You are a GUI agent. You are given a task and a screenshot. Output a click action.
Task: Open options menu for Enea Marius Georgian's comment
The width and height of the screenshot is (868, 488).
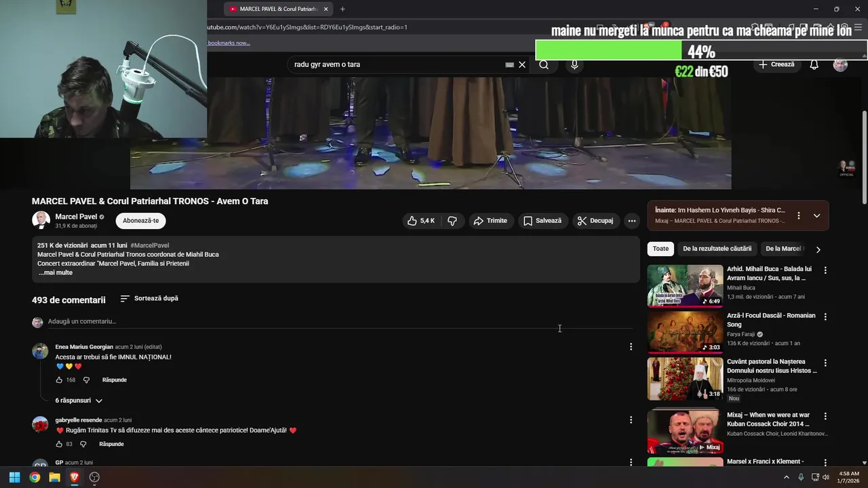click(631, 347)
